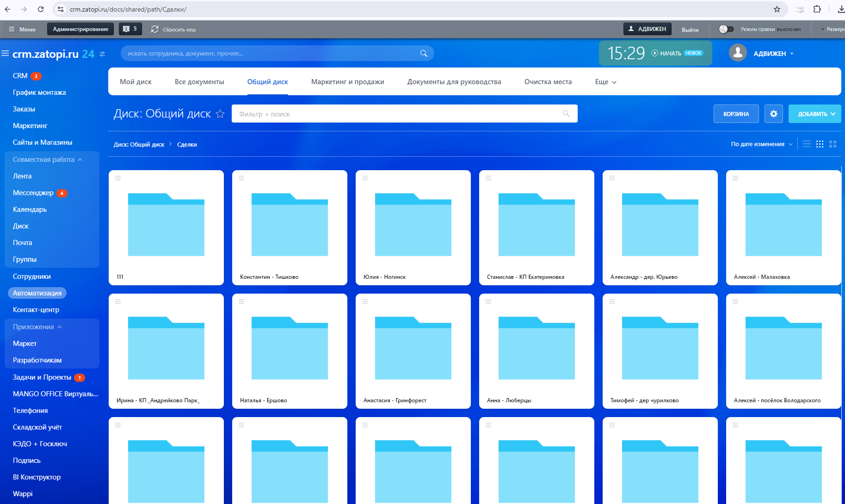845x504 pixels.
Task: Click the browser address bar URL
Action: [128, 9]
